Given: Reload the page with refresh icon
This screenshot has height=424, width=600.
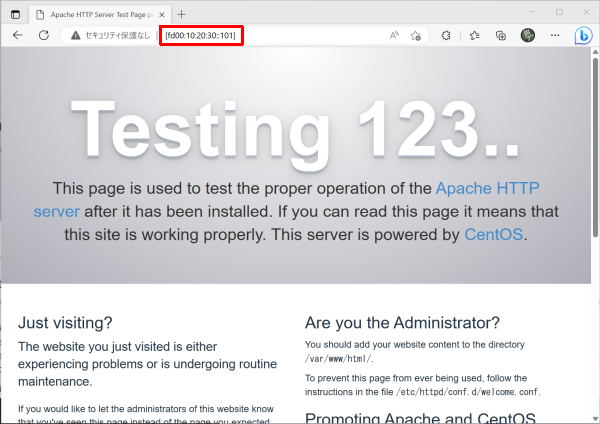Looking at the screenshot, I should point(44,36).
